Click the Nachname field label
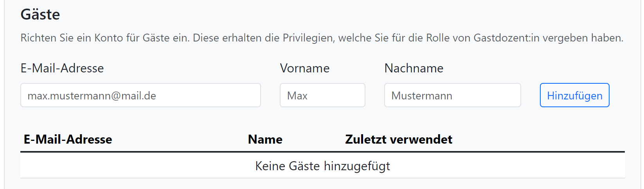Viewport: 644px width, 189px height. click(414, 68)
